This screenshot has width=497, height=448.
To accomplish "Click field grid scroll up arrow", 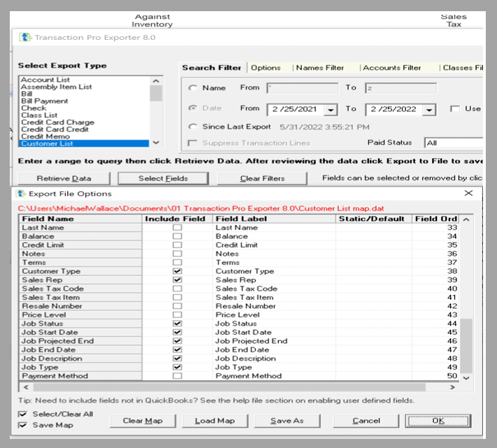I will click(466, 219).
